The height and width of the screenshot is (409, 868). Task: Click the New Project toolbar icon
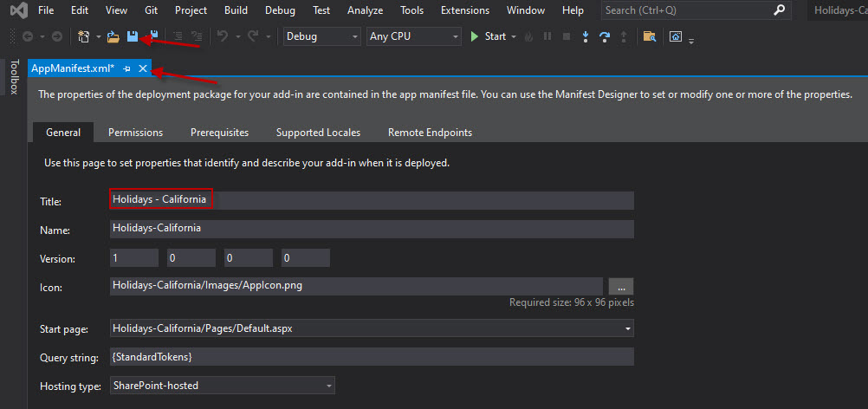coord(83,36)
